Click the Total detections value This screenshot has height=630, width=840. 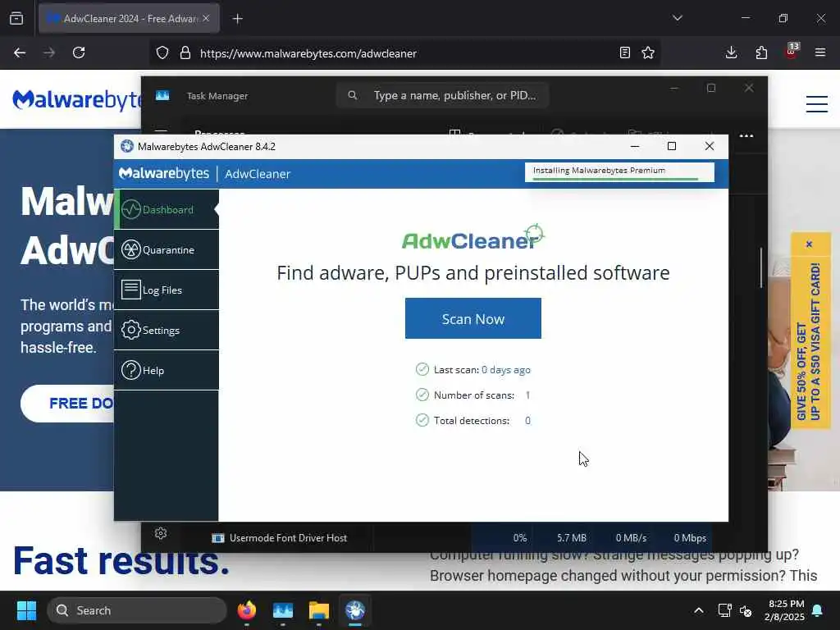coord(527,421)
